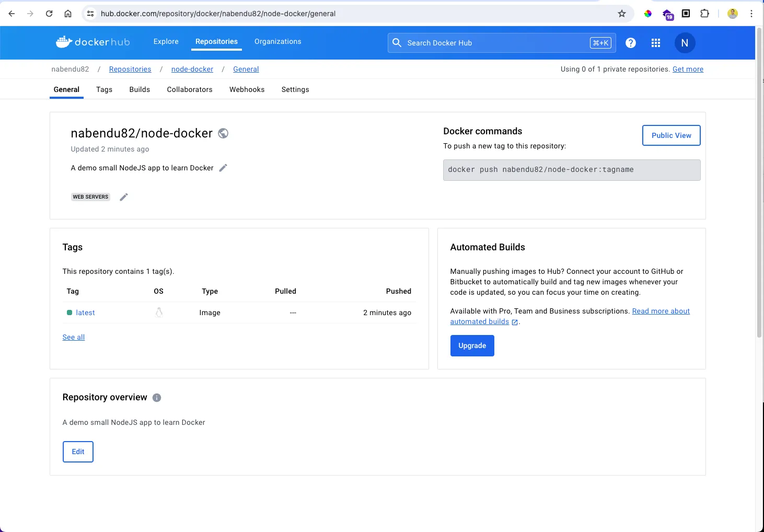The height and width of the screenshot is (532, 764).
Task: Open the N user account avatar
Action: 685,43
